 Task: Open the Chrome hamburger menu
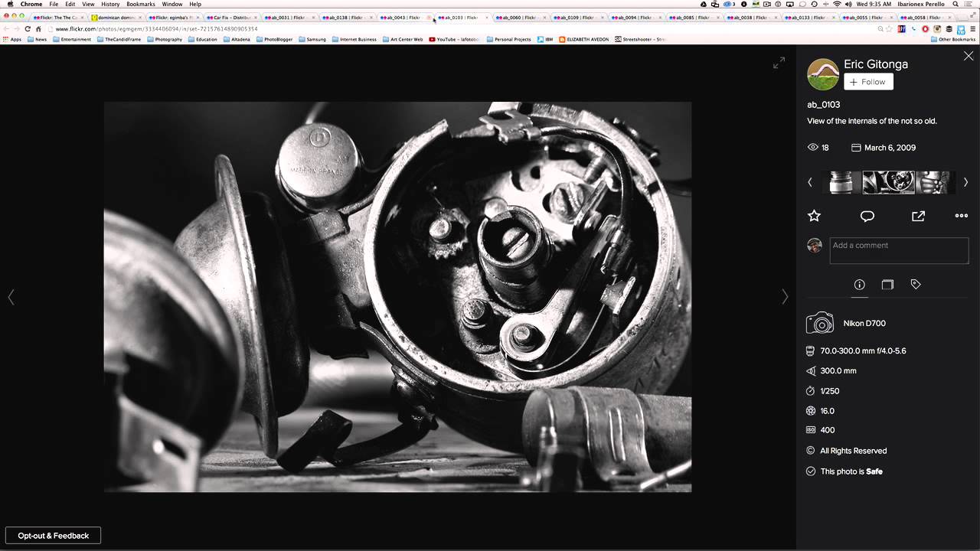(x=972, y=29)
